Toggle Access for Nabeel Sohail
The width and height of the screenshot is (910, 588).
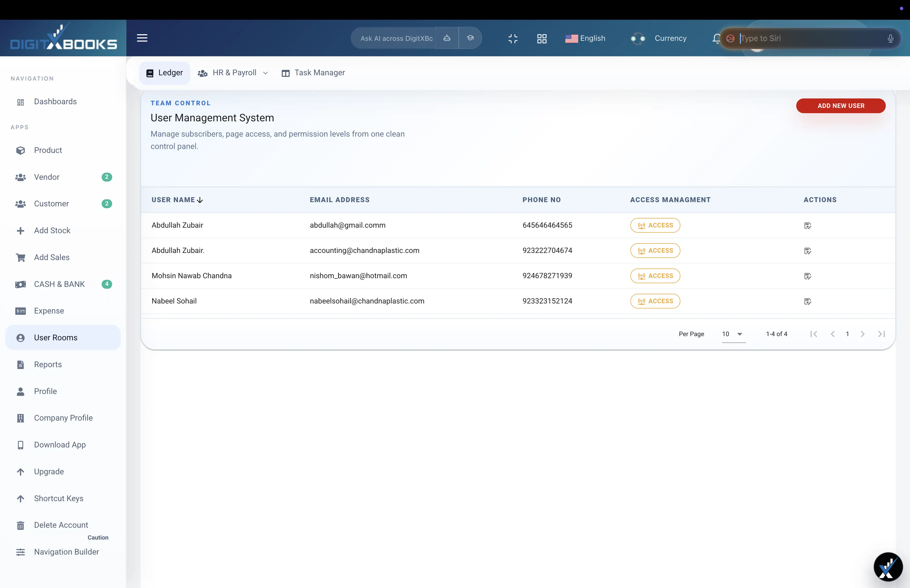[655, 301]
